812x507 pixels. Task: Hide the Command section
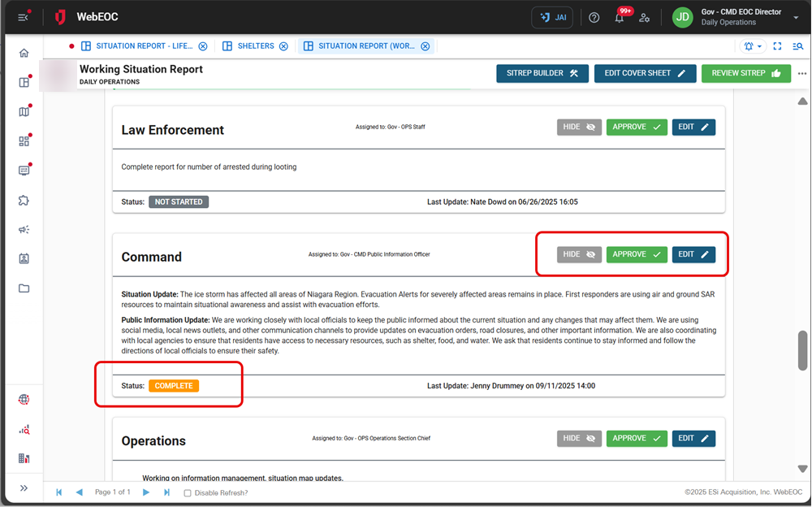point(579,254)
